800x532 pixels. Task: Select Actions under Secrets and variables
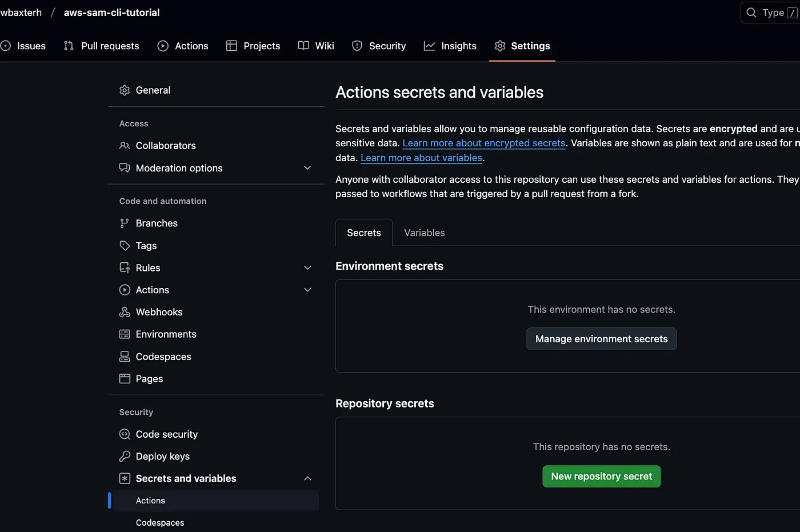coord(216,501)
